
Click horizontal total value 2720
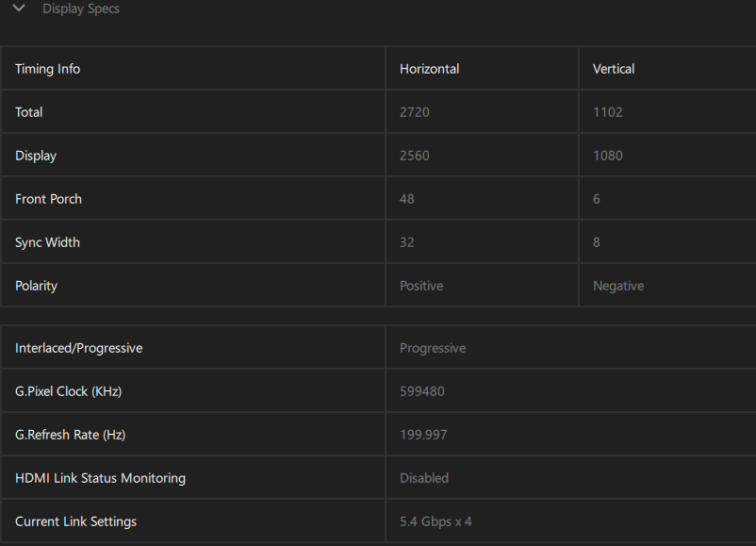pos(415,112)
